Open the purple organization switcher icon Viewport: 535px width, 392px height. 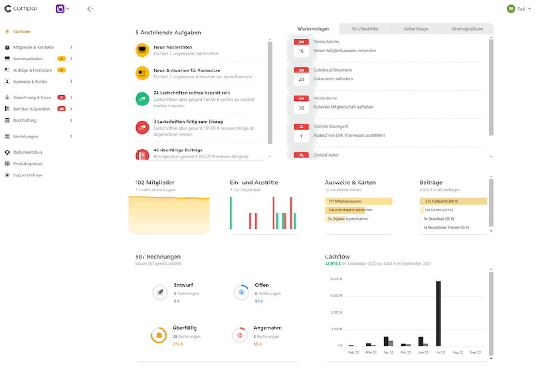60,8
